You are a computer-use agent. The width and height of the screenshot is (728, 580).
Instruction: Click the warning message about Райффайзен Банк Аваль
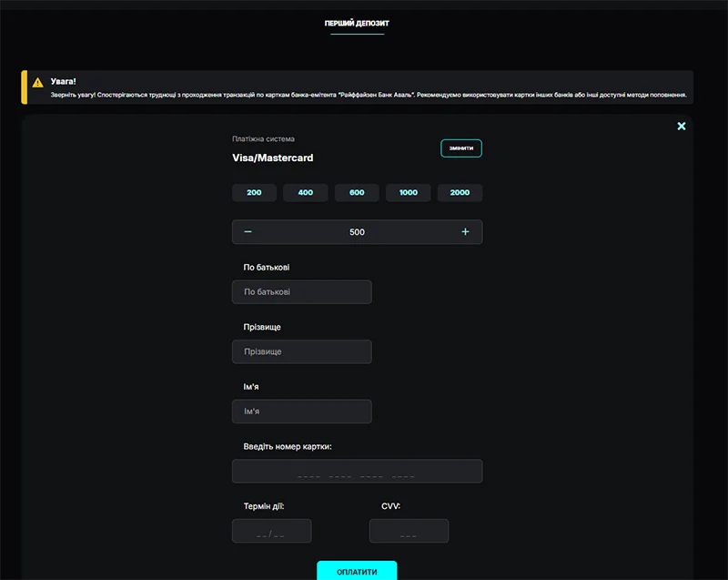click(x=369, y=95)
